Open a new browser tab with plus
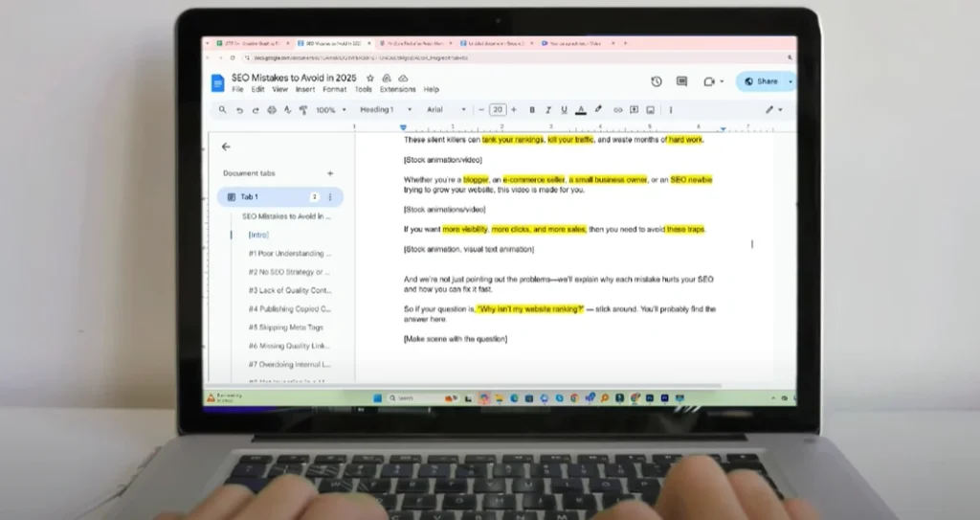The height and width of the screenshot is (520, 980). 625,43
